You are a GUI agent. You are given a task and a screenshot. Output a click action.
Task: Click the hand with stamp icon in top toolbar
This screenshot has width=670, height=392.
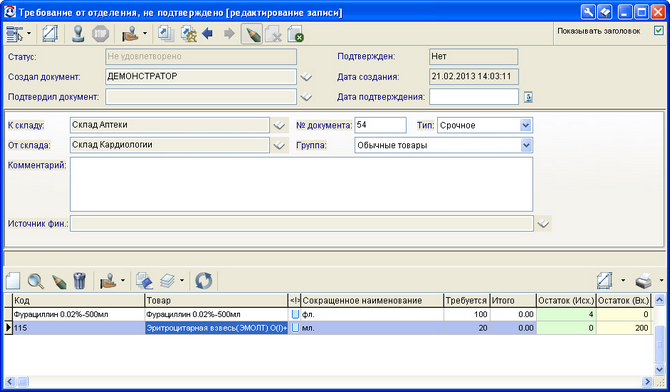[130, 34]
